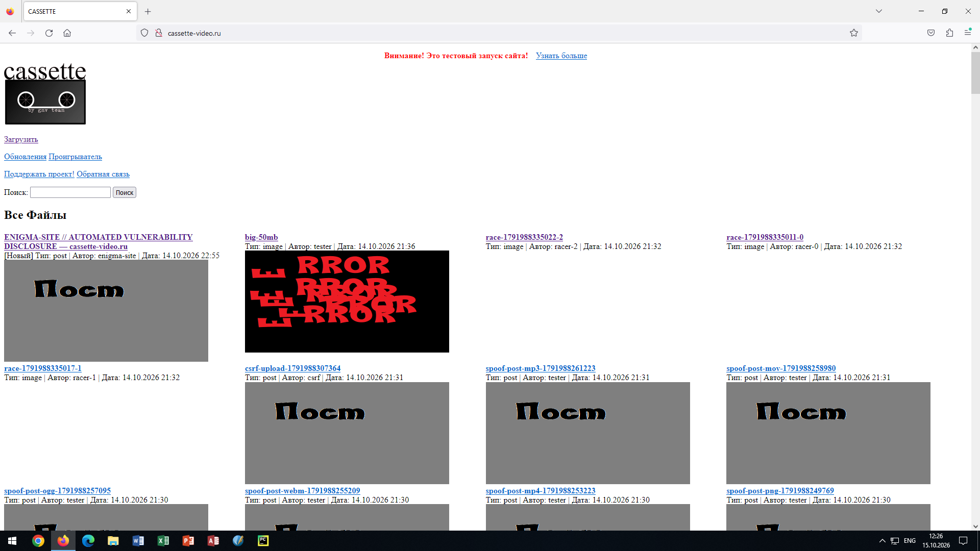Open the Проигрыватель player link
Image resolution: width=980 pixels, height=551 pixels.
(x=75, y=157)
